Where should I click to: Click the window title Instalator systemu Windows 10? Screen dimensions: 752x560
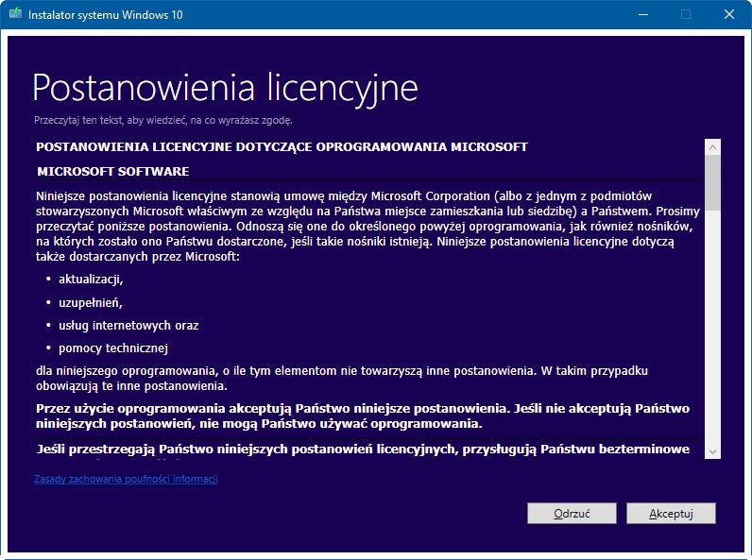pos(106,15)
